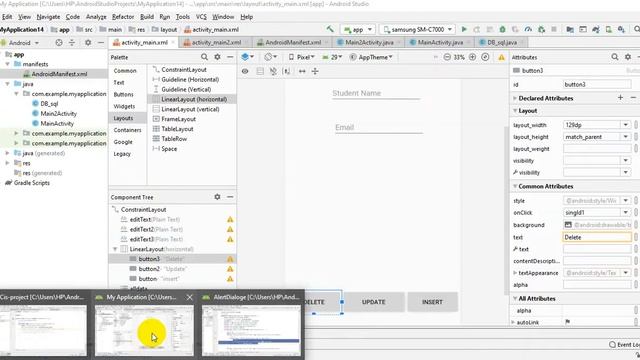The image size is (640, 360).
Task: Start debugging with the bug icon
Action: [x=502, y=29]
